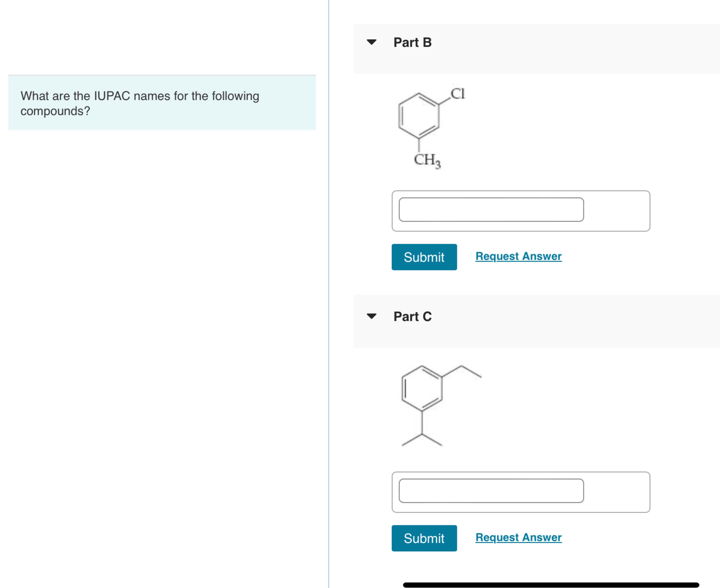Click the Part C disclosure triangle
The width and height of the screenshot is (720, 588).
coord(372,317)
